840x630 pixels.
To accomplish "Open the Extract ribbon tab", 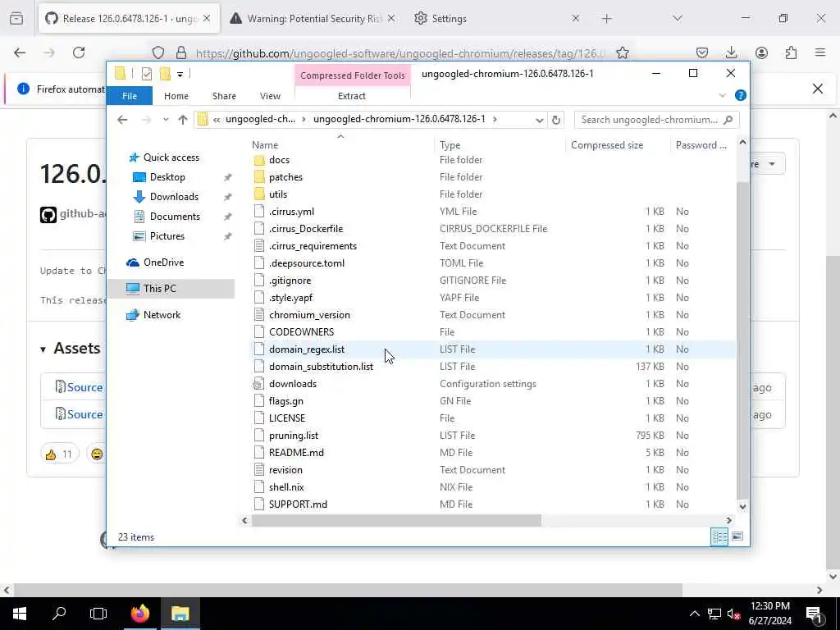I will click(x=351, y=96).
